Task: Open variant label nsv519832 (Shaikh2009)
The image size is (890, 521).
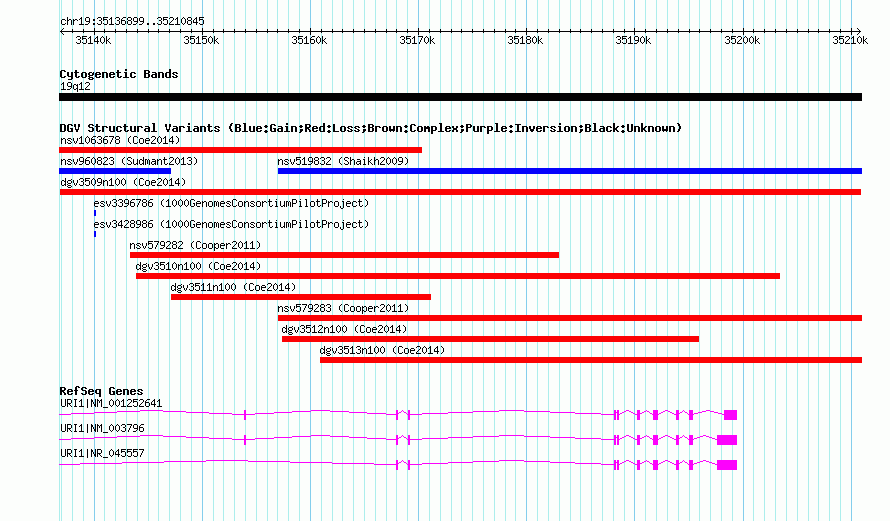Action: [x=343, y=161]
